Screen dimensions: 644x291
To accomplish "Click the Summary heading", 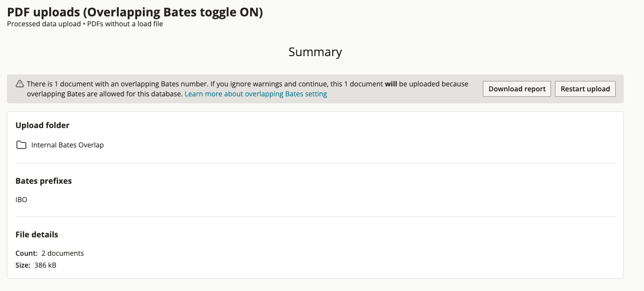I will [x=315, y=52].
